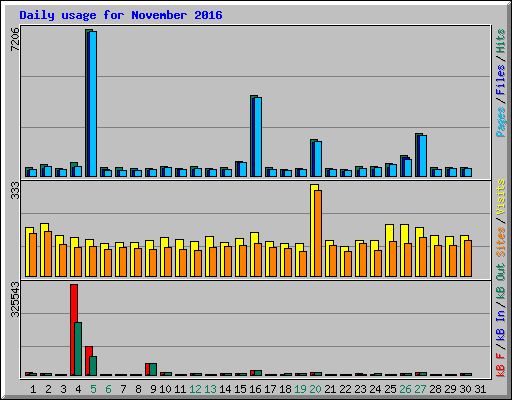Click the day 15 hits bar in top chart

pos(237,169)
